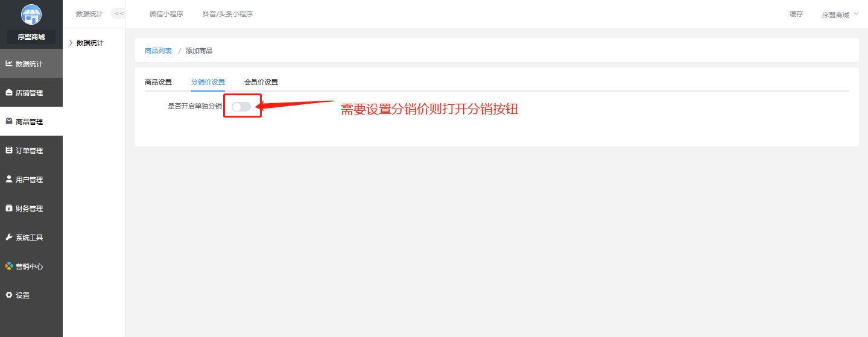This screenshot has width=868, height=337.
Task: Collapse the submenu with << button
Action: (118, 14)
